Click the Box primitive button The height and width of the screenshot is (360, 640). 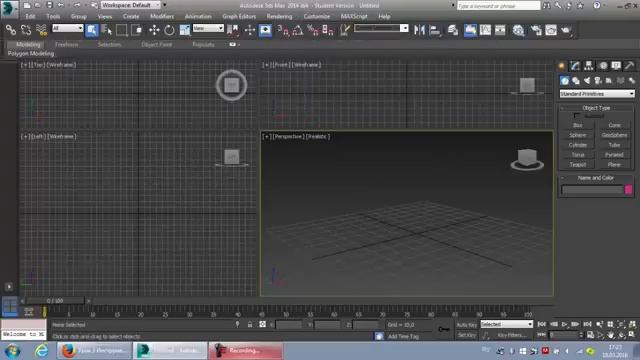click(578, 125)
